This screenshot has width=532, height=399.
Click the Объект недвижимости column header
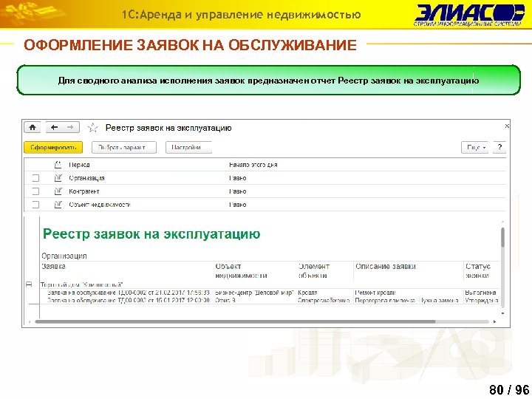point(241,270)
